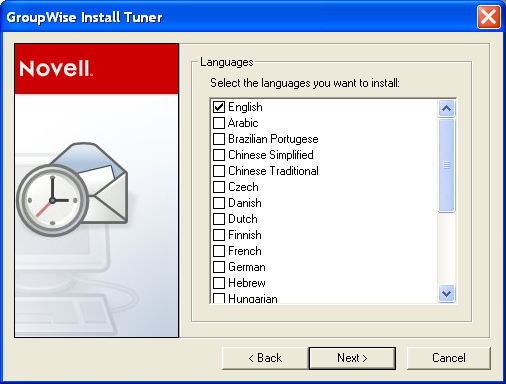Tick the Danish checkbox
Image resolution: width=506 pixels, height=384 pixels.
click(x=219, y=203)
